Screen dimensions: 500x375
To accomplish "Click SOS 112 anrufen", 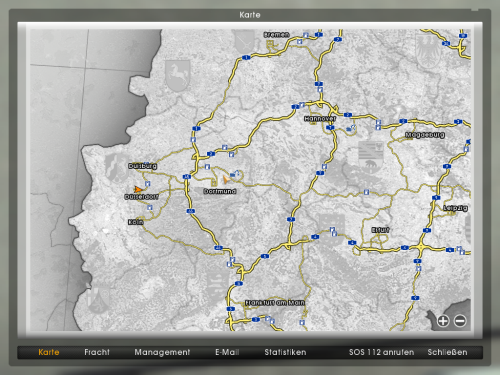I will pos(381,352).
